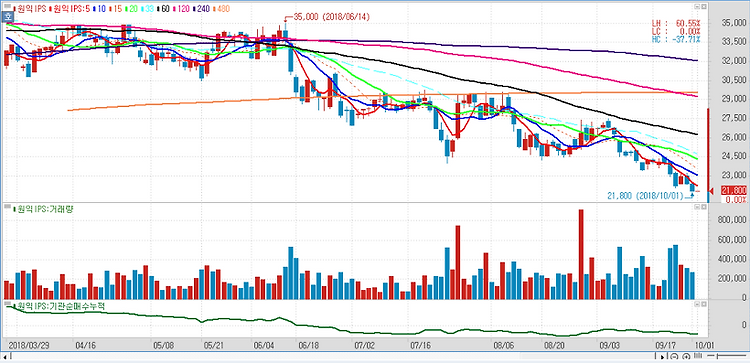The width and height of the screenshot is (750, 363).
Task: Click the 원익IPS:거래량 volume legend label
Action: (x=43, y=209)
